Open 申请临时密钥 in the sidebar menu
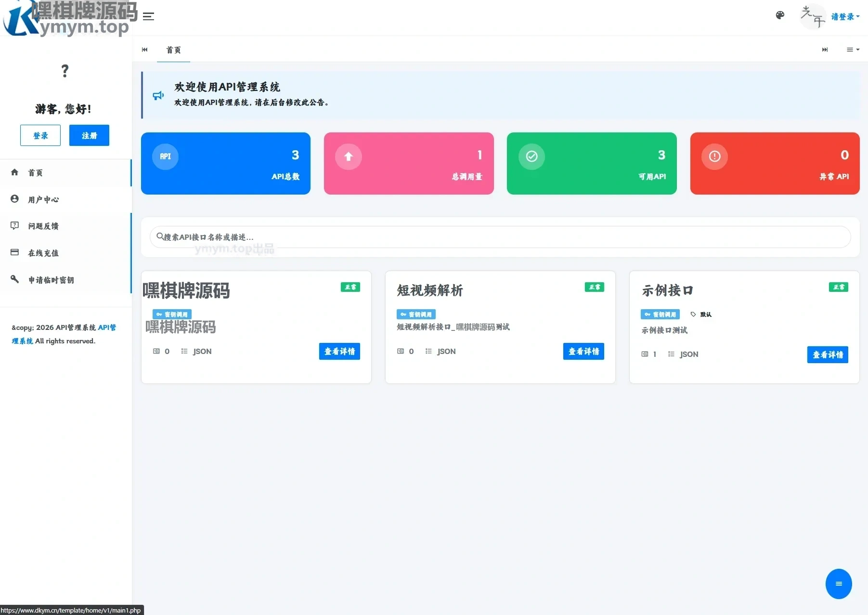868x615 pixels. (65, 280)
